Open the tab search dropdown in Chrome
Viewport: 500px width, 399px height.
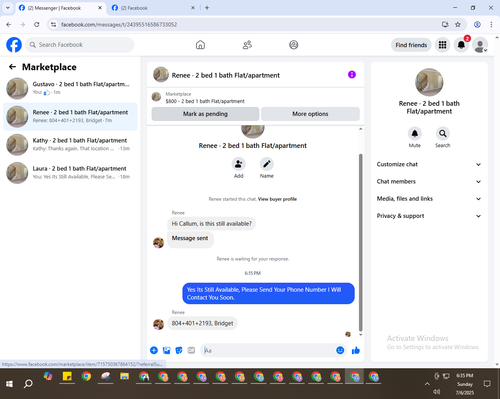click(8, 8)
